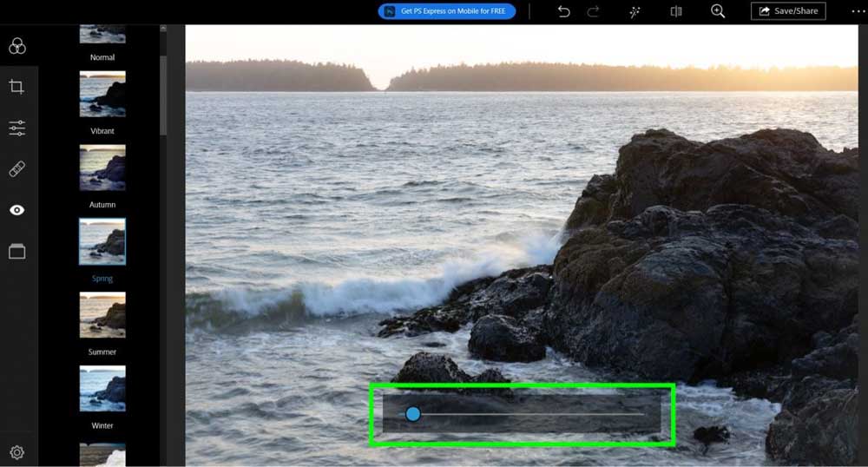This screenshot has height=467, width=868.
Task: Click the look intensity slider handle
Action: [x=412, y=414]
